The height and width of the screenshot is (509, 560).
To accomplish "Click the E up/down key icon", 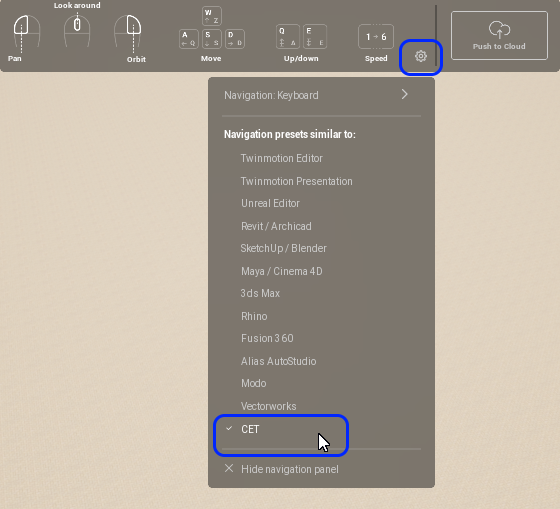I will [315, 36].
